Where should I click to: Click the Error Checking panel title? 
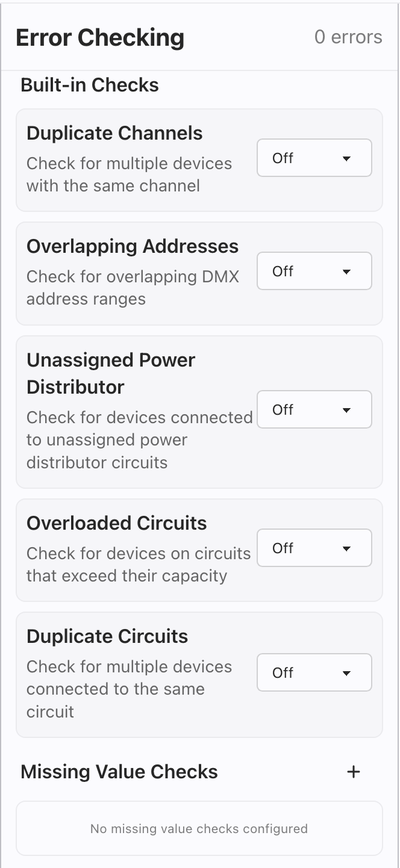point(100,37)
